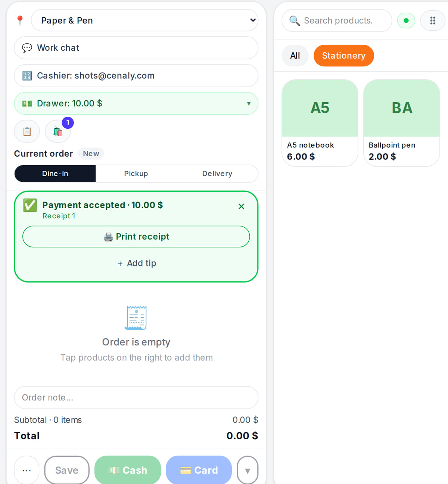Add A5 notebook to the order

point(320,123)
